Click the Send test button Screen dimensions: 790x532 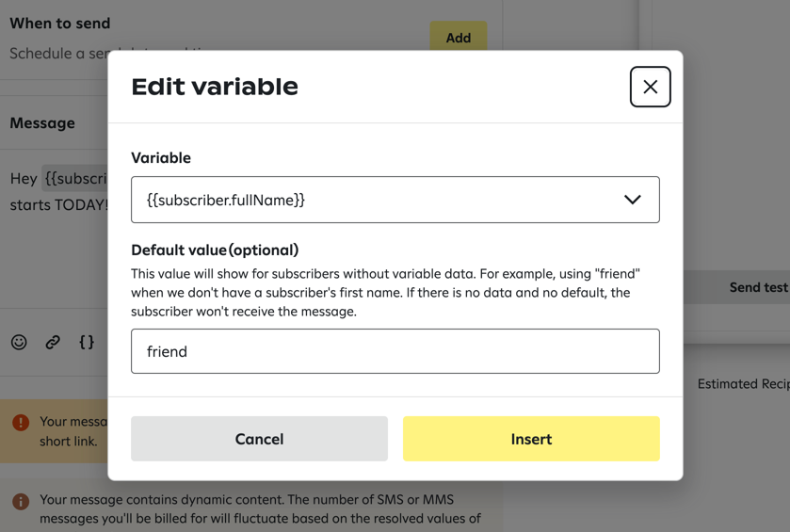[x=757, y=287]
